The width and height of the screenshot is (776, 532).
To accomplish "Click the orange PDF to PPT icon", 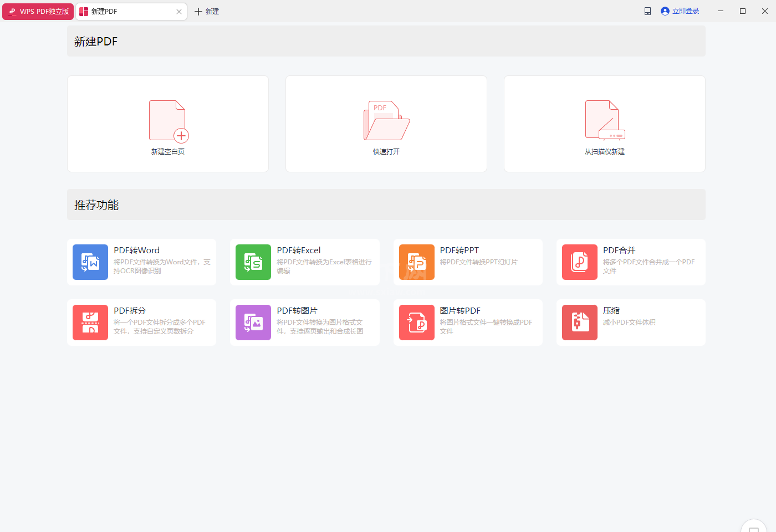I will tap(417, 262).
